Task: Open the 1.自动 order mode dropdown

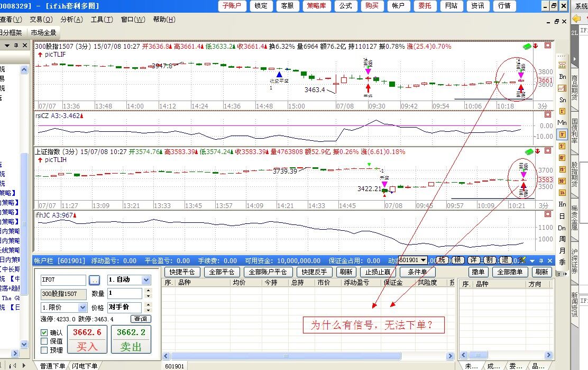Action: tap(146, 280)
